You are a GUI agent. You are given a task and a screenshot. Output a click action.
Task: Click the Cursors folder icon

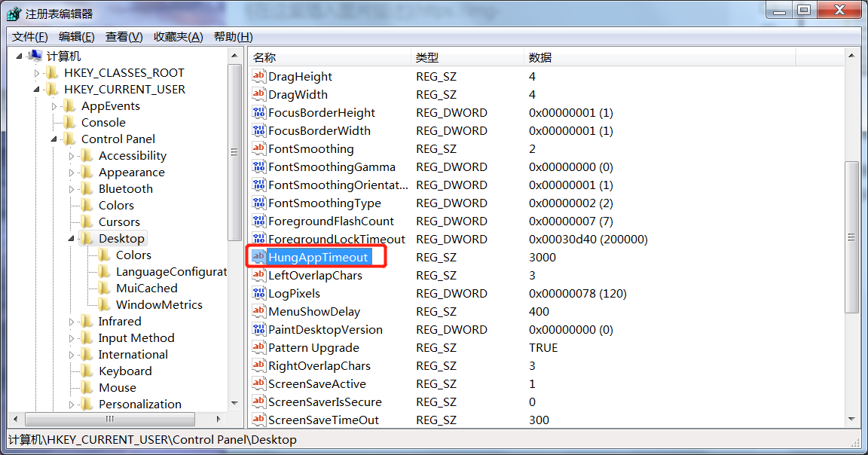[87, 222]
